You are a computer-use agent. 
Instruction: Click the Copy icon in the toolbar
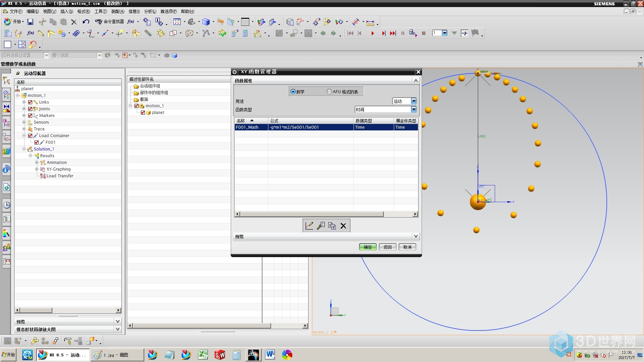pos(53,22)
